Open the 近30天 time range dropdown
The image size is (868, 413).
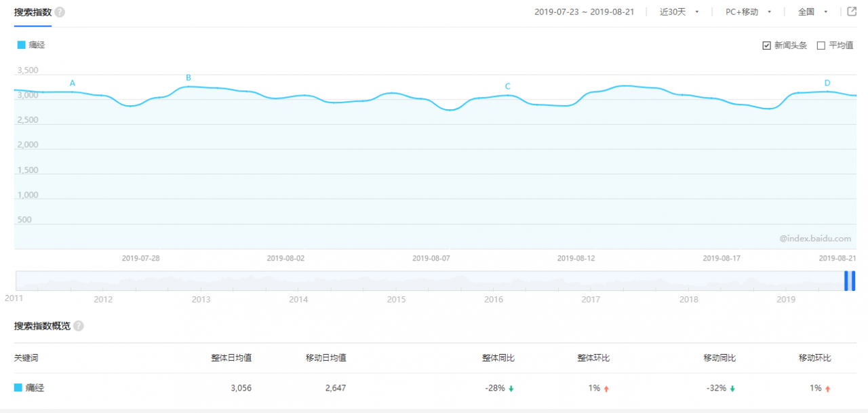[x=679, y=12]
